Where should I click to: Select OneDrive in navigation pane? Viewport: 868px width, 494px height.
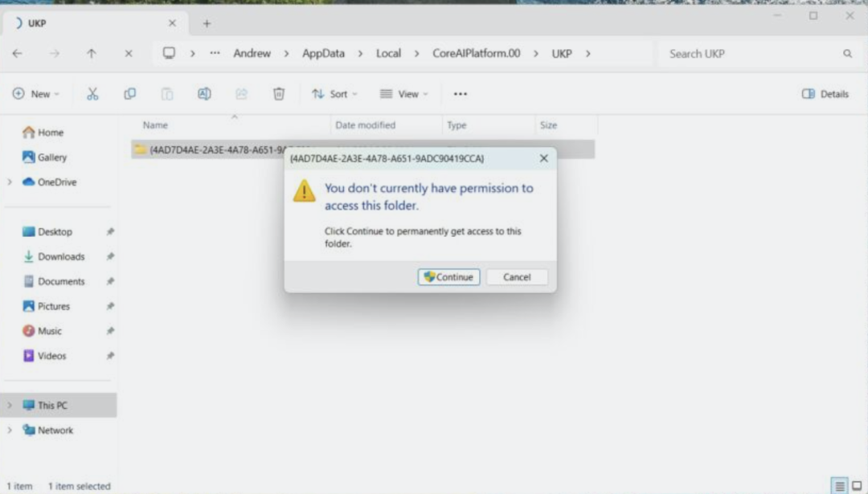click(x=49, y=182)
